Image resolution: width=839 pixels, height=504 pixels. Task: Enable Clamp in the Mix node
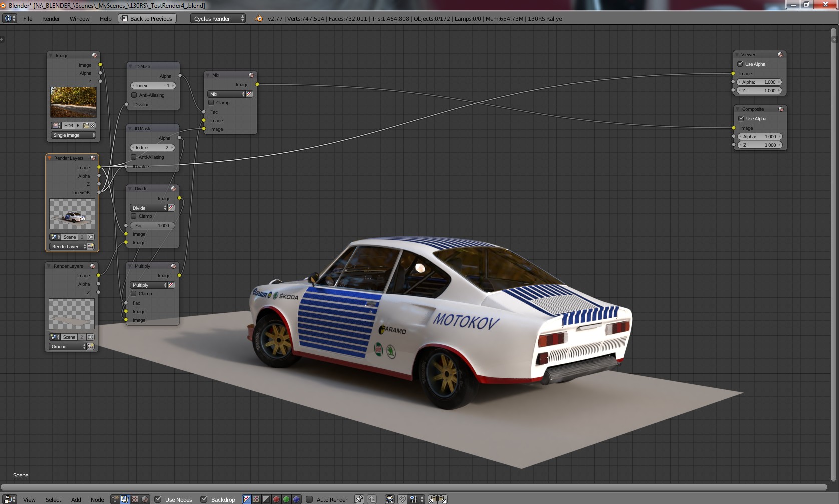[211, 102]
